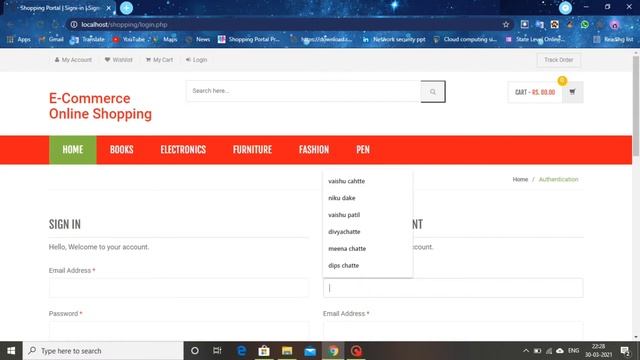Image resolution: width=640 pixels, height=360 pixels.
Task: Open notification center icon
Action: tap(625, 351)
